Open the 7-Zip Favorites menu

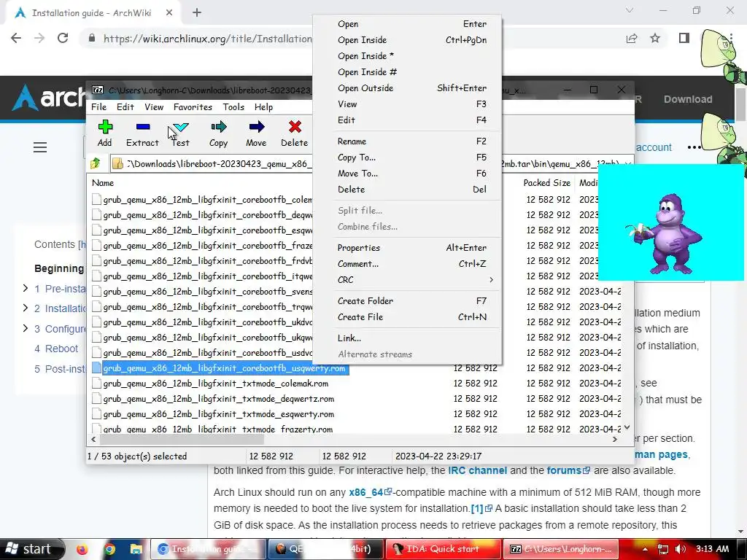click(x=193, y=107)
